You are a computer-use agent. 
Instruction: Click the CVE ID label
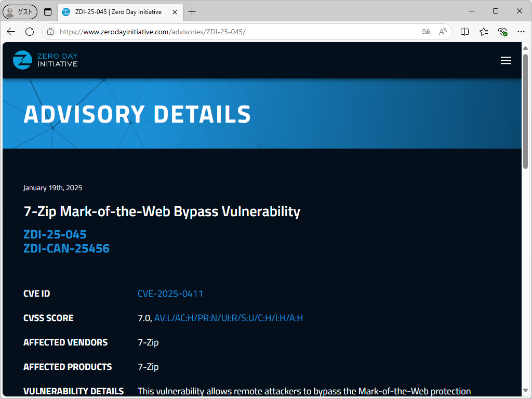(37, 294)
